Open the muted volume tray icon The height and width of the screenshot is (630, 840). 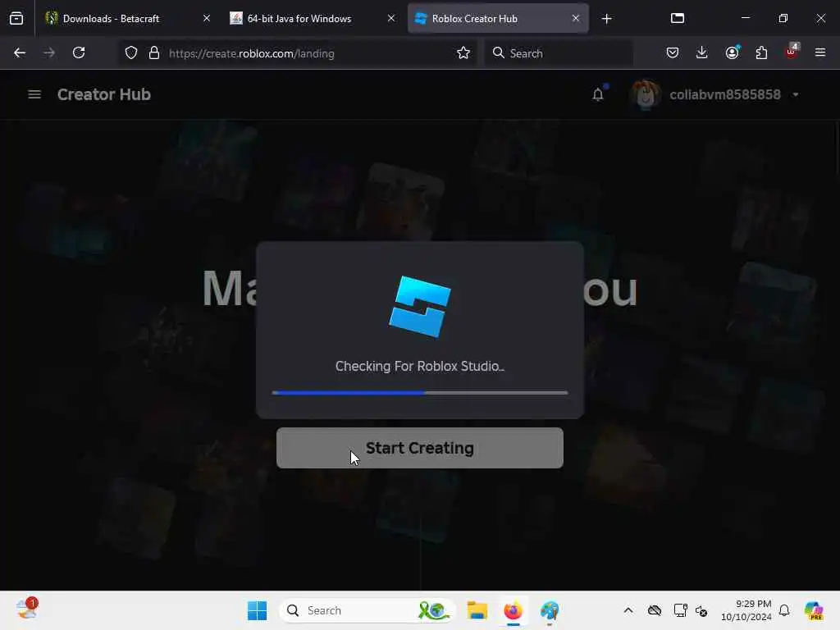701,610
